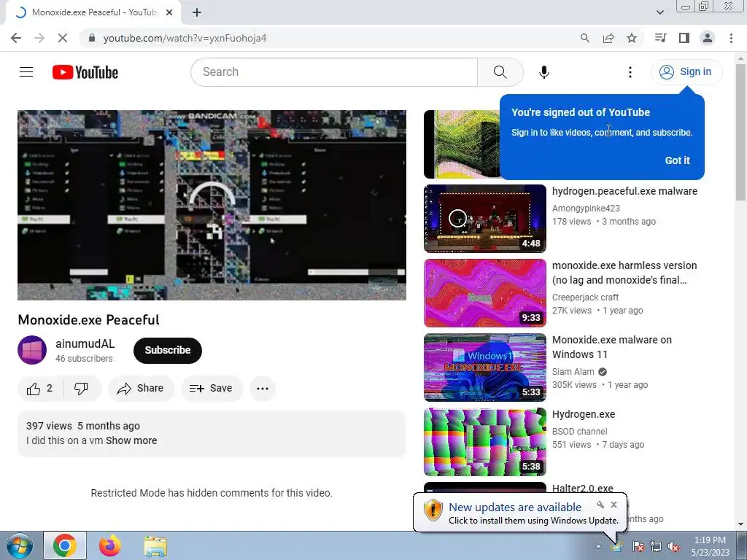Click the YouTube search input field
This screenshot has height=560, width=747.
pyautogui.click(x=334, y=72)
